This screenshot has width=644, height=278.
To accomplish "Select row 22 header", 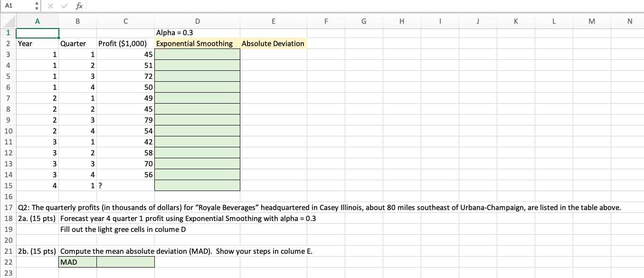I will pos(8,262).
